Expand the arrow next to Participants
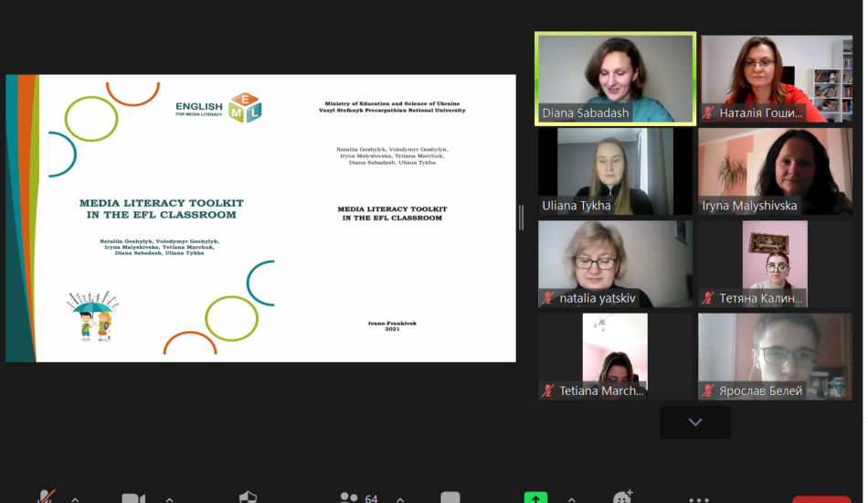Image resolution: width=868 pixels, height=503 pixels. 400,499
